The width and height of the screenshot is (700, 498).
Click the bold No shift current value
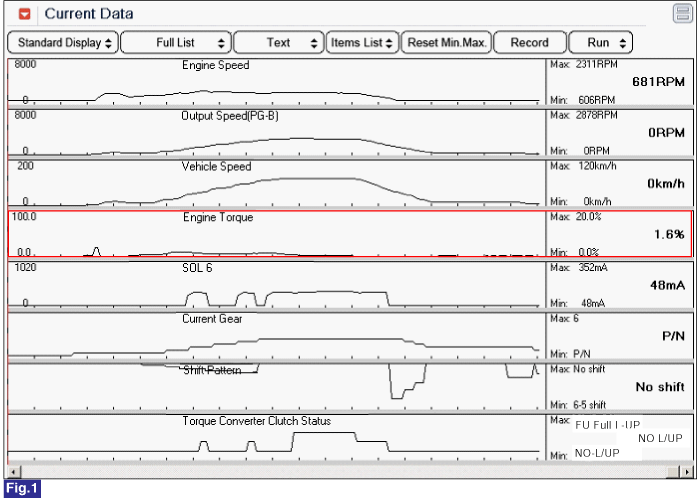point(660,387)
